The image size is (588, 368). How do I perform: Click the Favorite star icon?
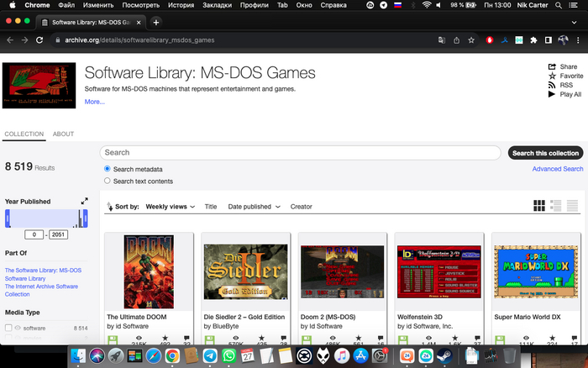pos(552,76)
